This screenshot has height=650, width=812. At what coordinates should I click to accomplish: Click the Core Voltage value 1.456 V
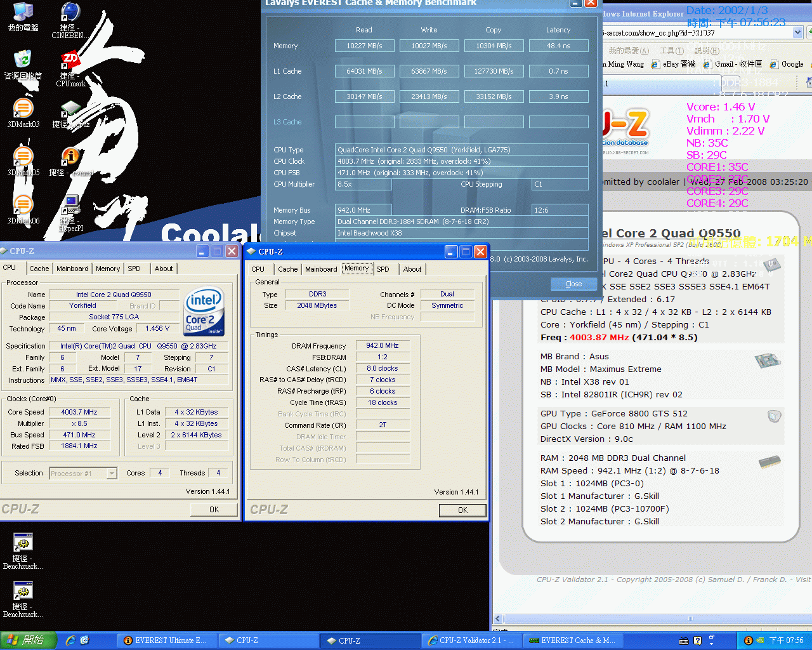pyautogui.click(x=157, y=329)
